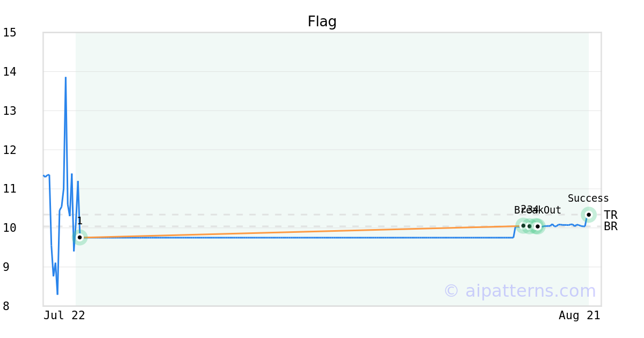Click the Aug 21 date label
This screenshot has width=644, height=338.
580,315
